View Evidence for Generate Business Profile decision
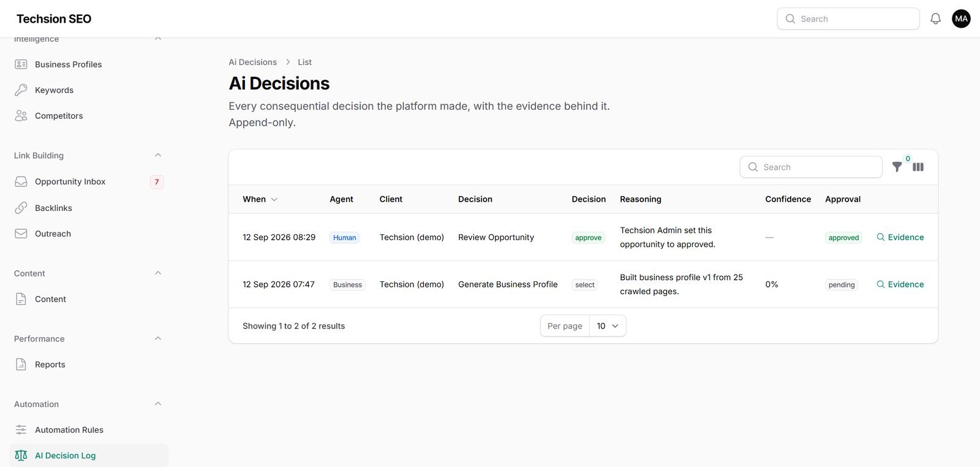The height and width of the screenshot is (467, 980). [x=900, y=284]
